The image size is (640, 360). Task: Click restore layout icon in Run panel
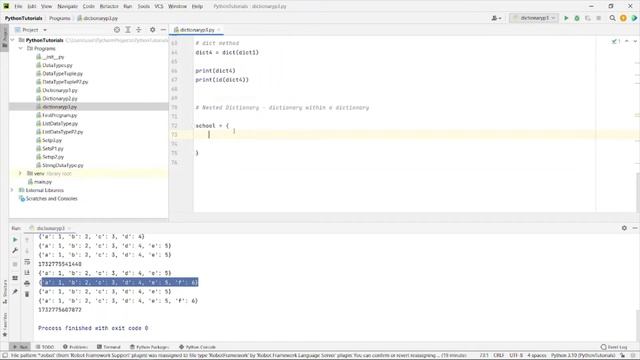tap(15, 278)
